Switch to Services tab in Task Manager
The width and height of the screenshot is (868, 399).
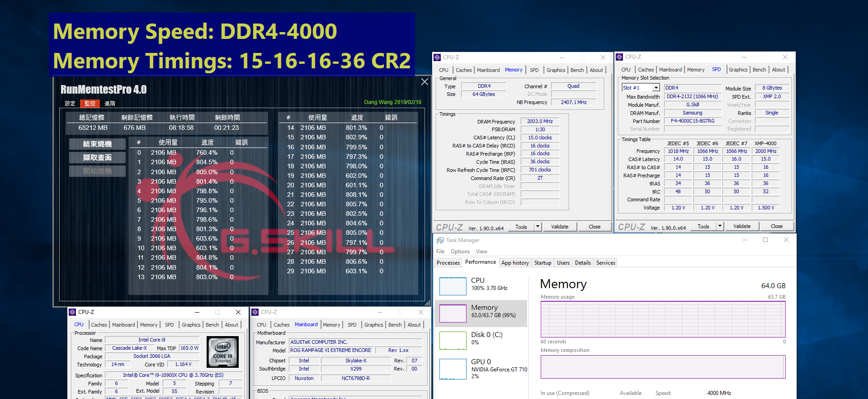click(605, 263)
